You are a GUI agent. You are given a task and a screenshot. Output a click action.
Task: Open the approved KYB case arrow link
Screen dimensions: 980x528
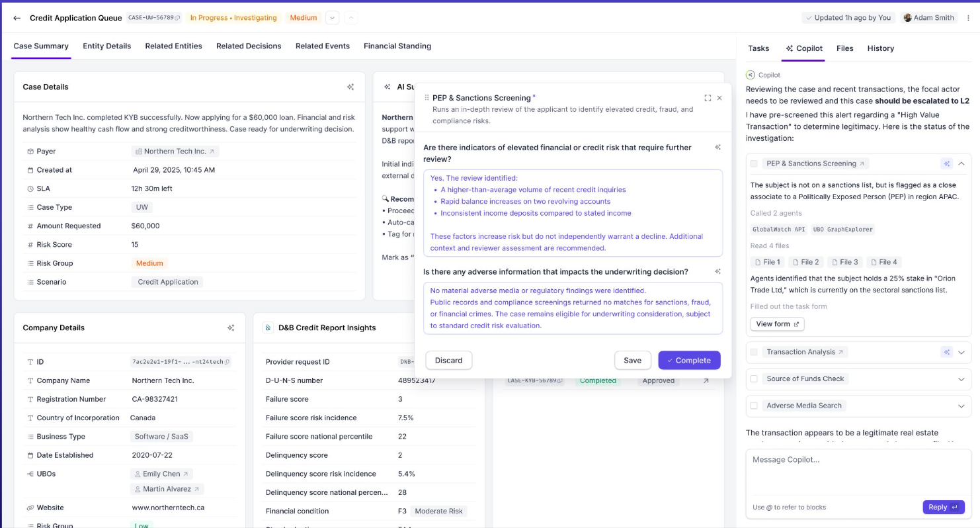click(x=706, y=380)
